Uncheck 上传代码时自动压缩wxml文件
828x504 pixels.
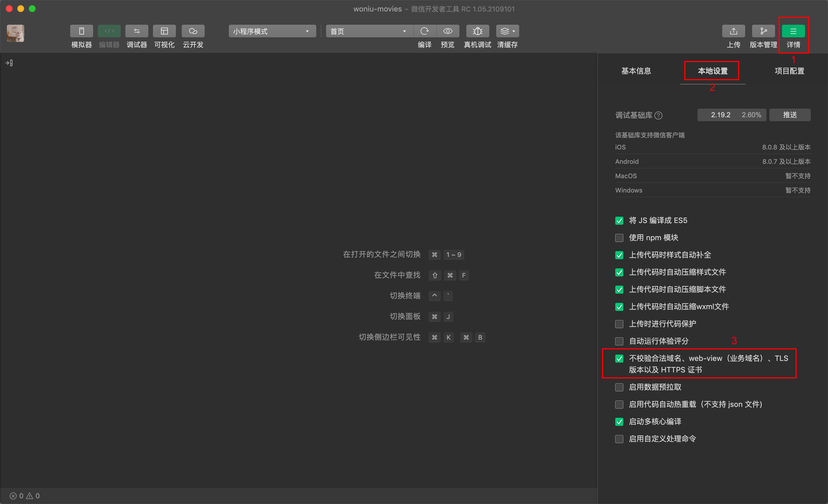(x=619, y=307)
